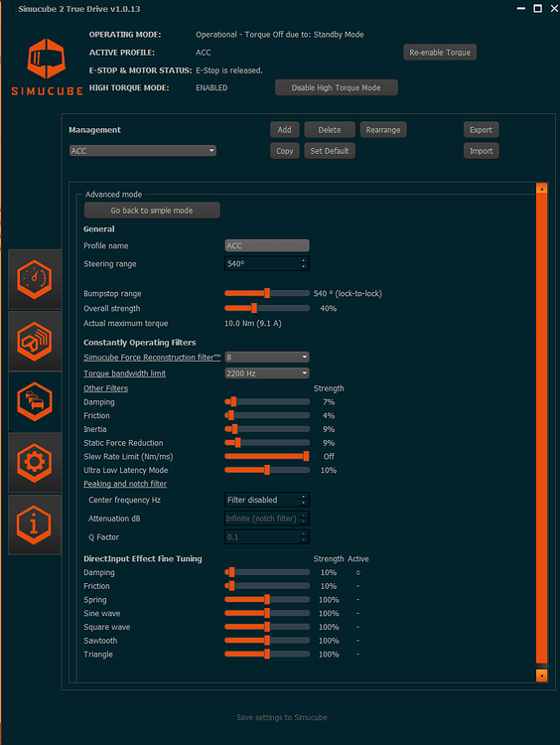Click the Rearrange profiles button

click(x=383, y=130)
